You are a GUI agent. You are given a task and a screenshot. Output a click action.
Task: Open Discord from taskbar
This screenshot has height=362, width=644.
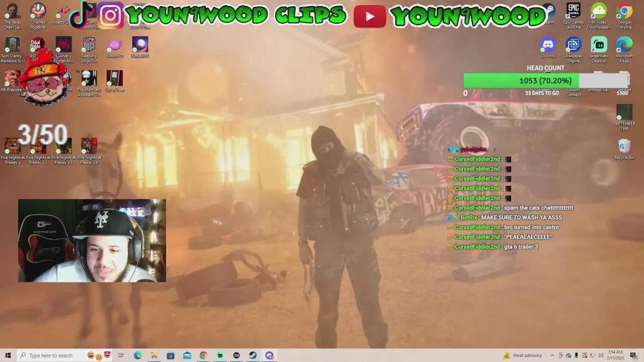pos(269,355)
